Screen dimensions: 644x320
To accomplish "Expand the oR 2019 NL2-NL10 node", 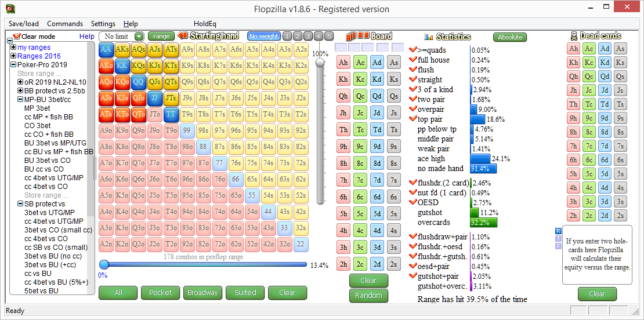I will pos(20,82).
